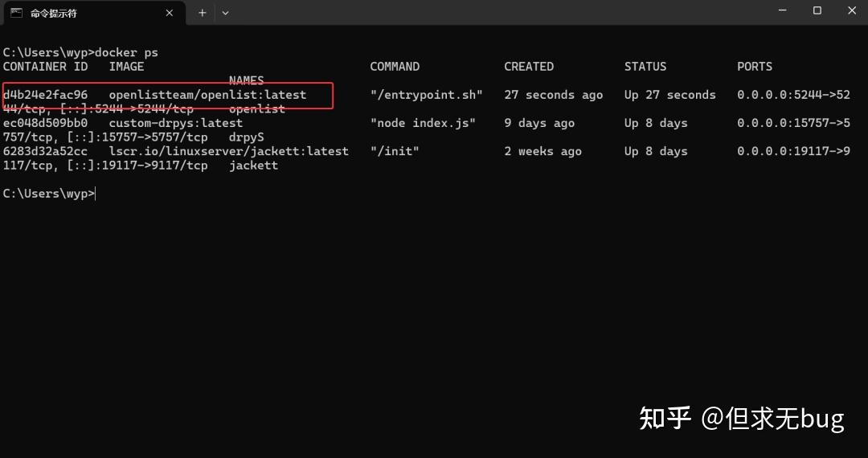
Task: Click the "/entrypoint.sh" command text
Action: (x=426, y=95)
